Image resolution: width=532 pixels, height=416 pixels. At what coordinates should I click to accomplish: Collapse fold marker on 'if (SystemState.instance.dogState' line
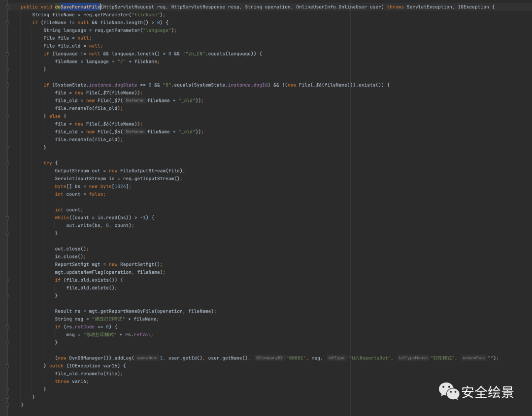[7, 85]
